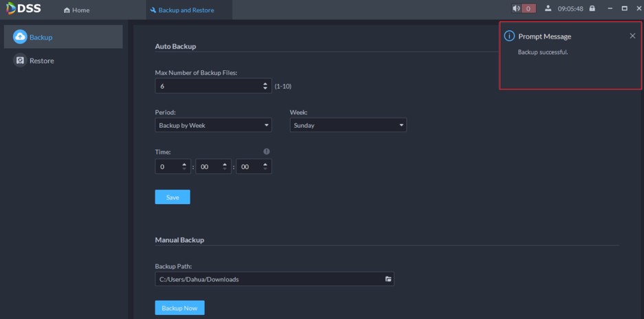Screen dimensions: 644x319
Task: Switch to the Home tab
Action: (x=76, y=10)
